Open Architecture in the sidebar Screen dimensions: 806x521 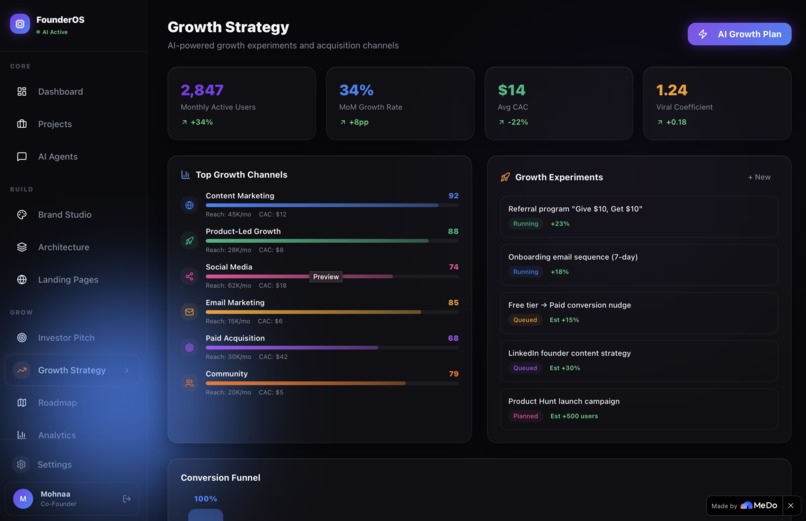tap(72, 247)
